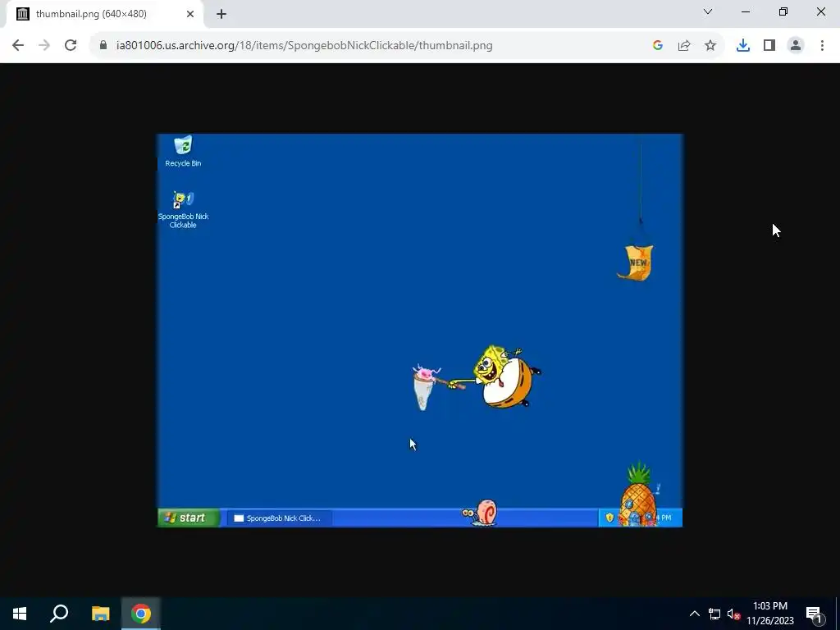The image size is (840, 630).
Task: Click the displayed thumbnail image
Action: pos(420,330)
